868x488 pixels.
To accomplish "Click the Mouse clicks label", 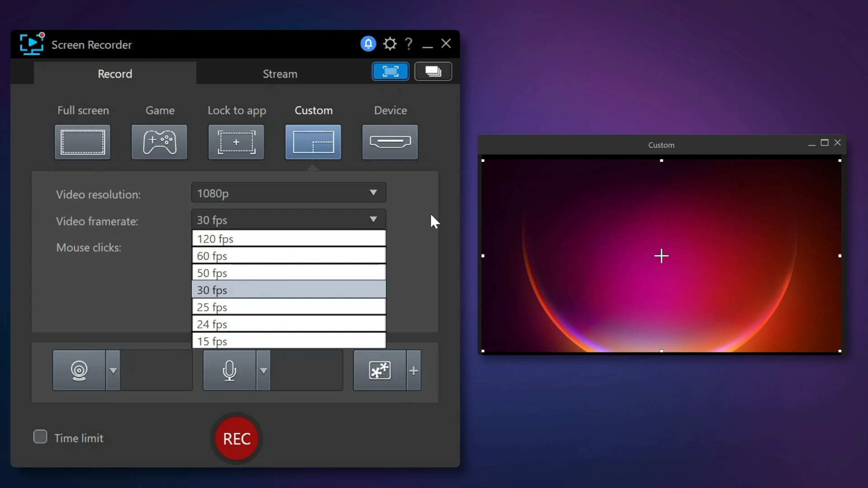I will click(x=89, y=248).
